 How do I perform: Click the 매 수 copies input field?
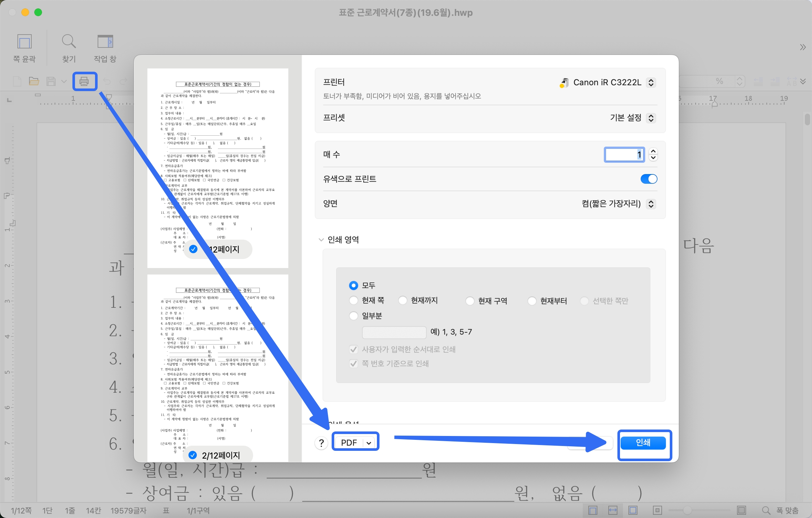[624, 155]
